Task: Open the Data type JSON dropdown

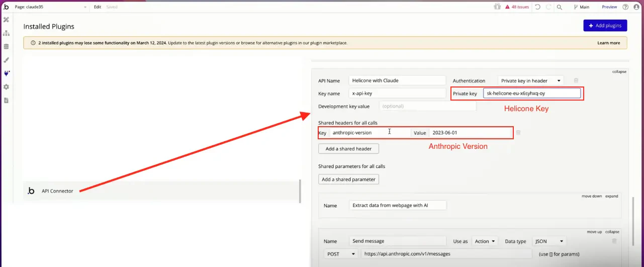Action: point(549,241)
